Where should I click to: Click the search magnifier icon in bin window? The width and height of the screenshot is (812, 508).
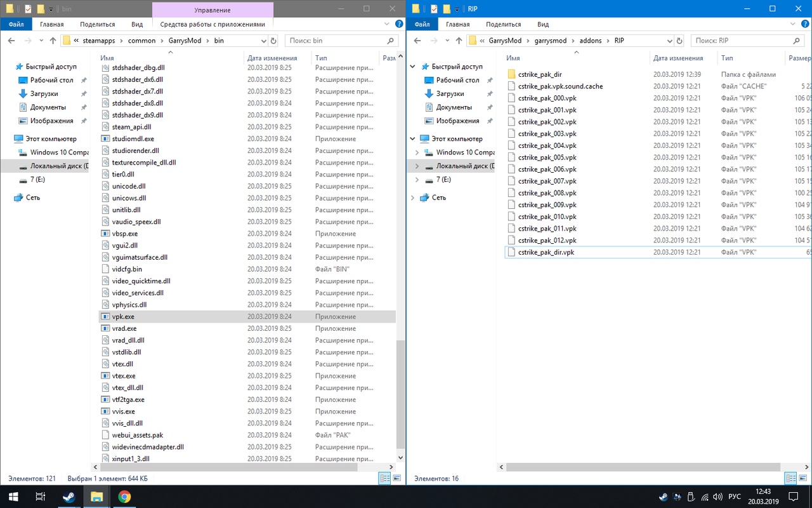tap(391, 41)
